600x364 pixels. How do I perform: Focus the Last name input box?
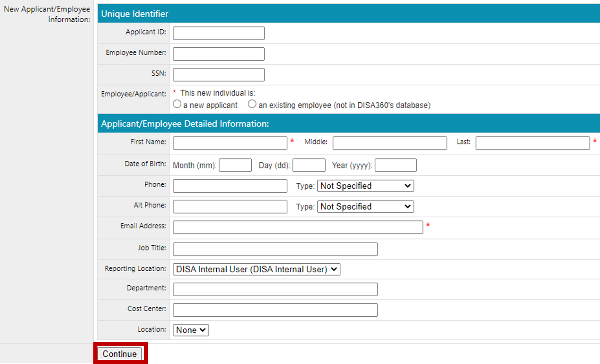point(533,143)
